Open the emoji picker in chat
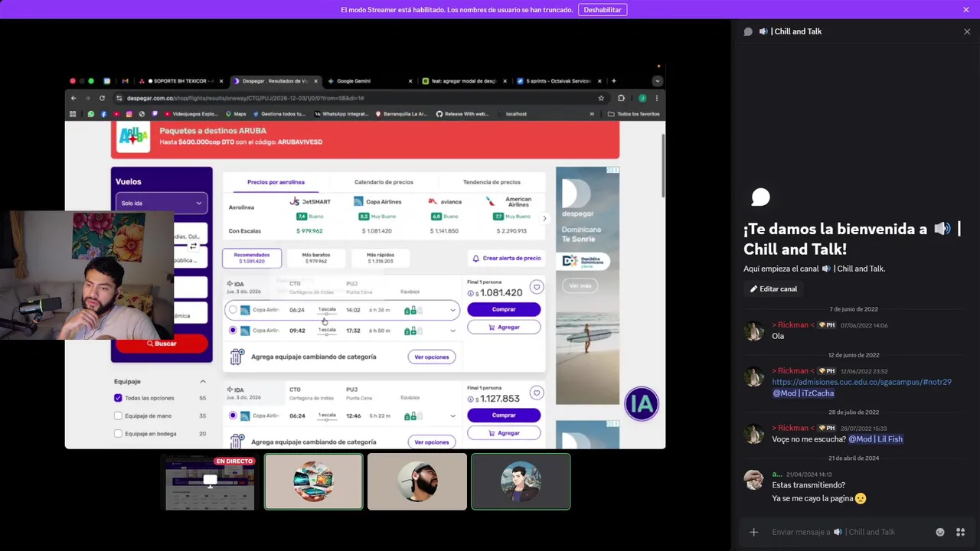Viewport: 980px width, 551px height. [940, 532]
